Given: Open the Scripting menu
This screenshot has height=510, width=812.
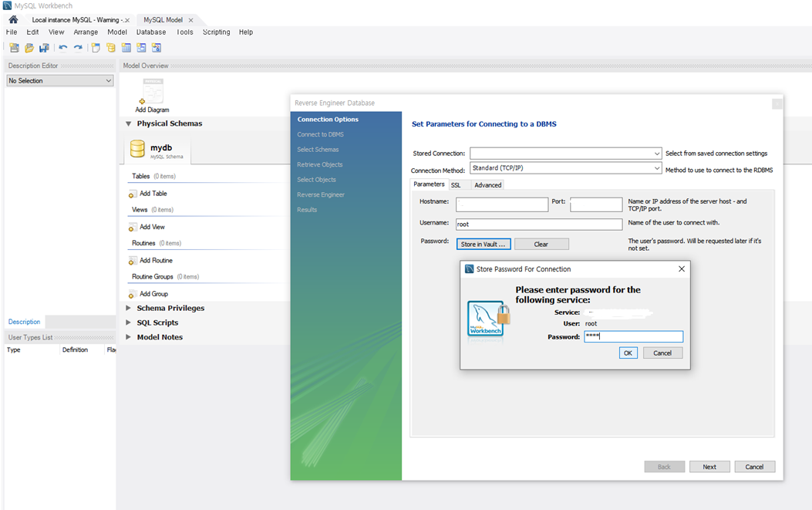Looking at the screenshot, I should (217, 32).
